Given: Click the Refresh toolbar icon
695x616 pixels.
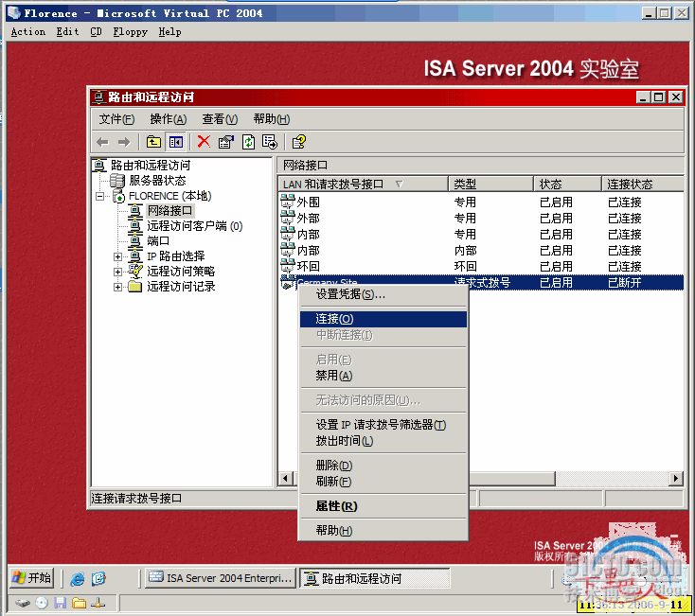Looking at the screenshot, I should pyautogui.click(x=249, y=142).
